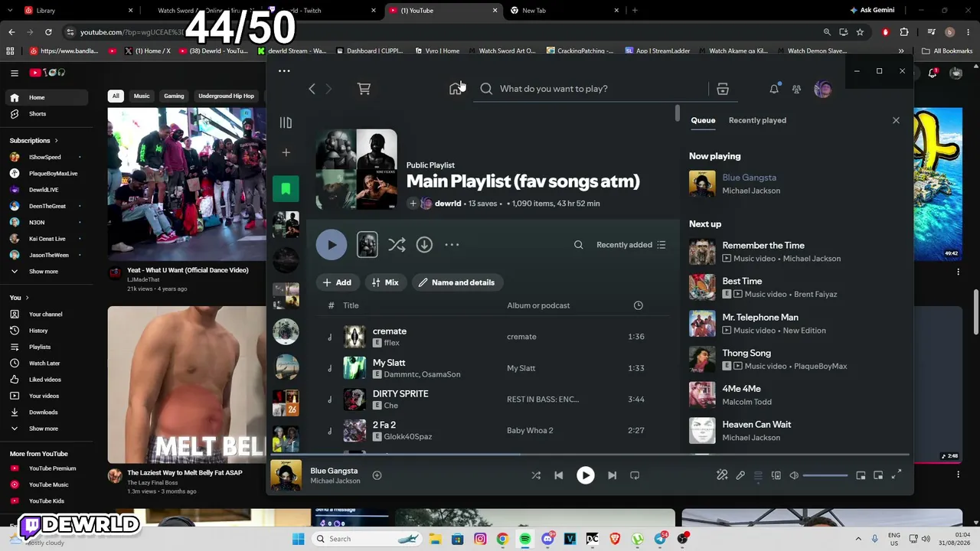This screenshot has width=980, height=551.
Task: Open picture-in-picture player in Spotify
Action: tap(878, 475)
